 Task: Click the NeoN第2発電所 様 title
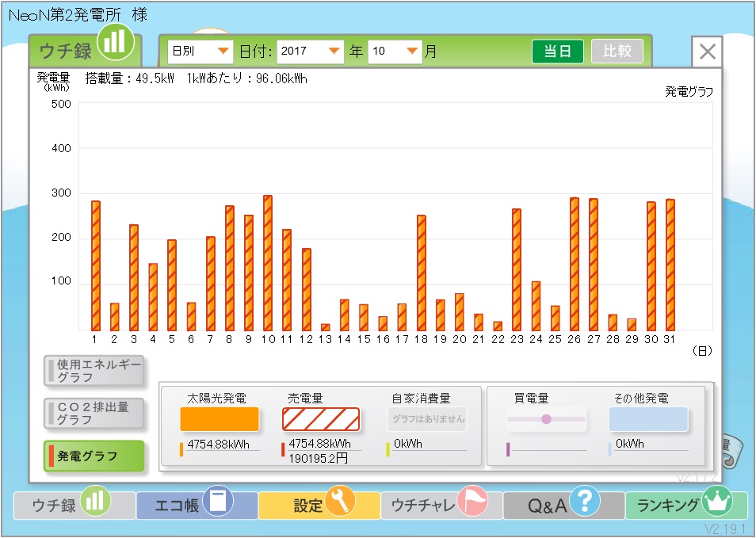(x=78, y=15)
